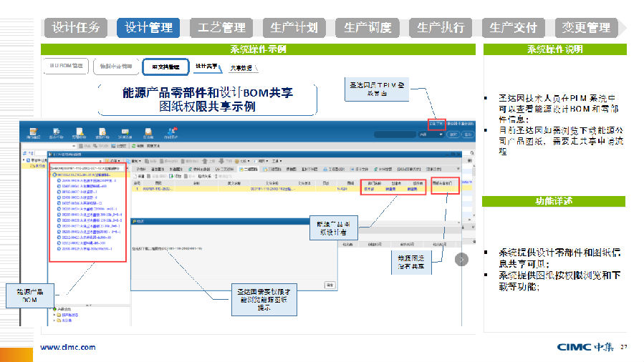Click the monitor icon in PLM toolbar
This screenshot has width=644, height=362.
click(x=57, y=132)
